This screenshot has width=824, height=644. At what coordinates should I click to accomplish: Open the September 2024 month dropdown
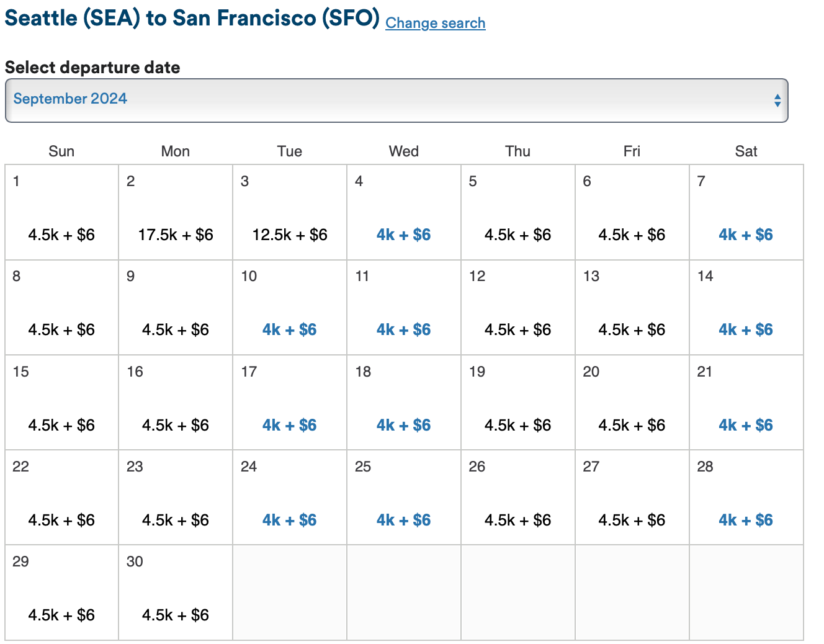[396, 100]
